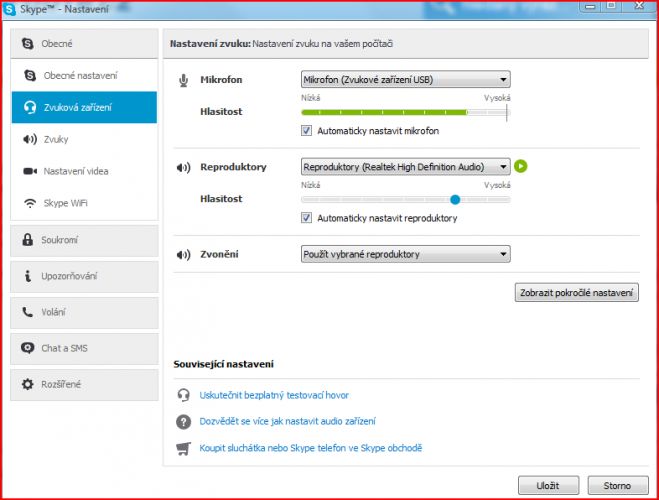Open the Zvonění device dropdown
659x500 pixels.
(406, 254)
